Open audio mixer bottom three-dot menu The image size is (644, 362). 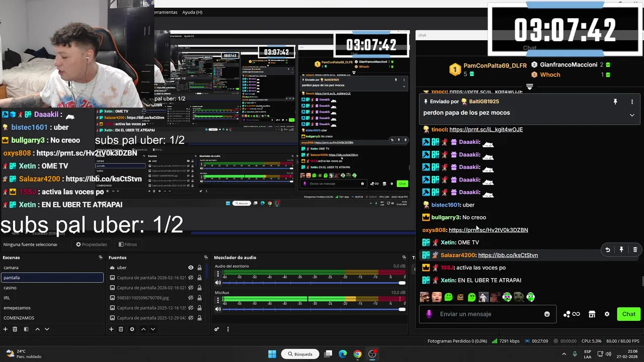[x=228, y=329]
